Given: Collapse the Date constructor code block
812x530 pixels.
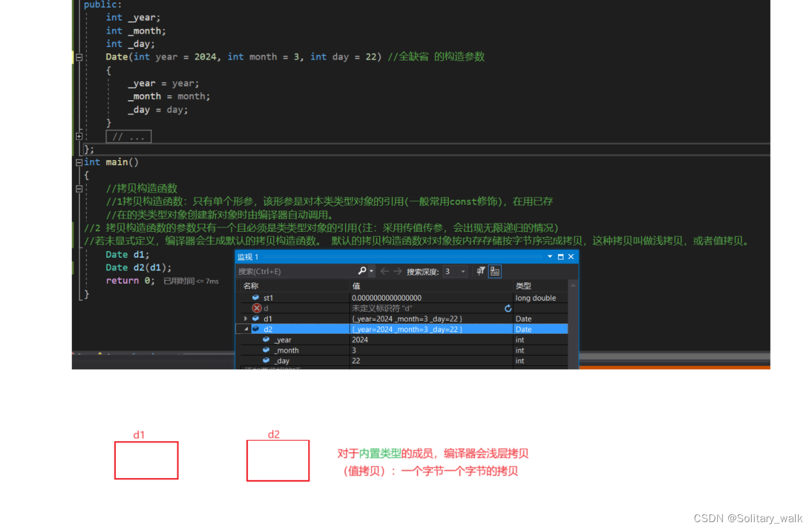Looking at the screenshot, I should (x=79, y=57).
